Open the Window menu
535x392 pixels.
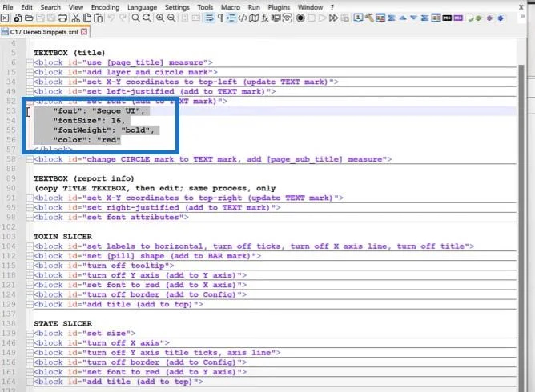[310, 7]
